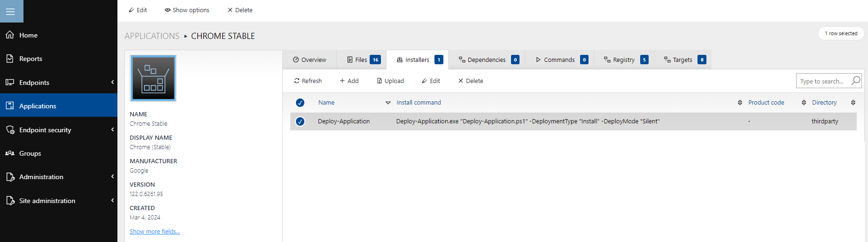Click the search magnifier icon

click(856, 81)
